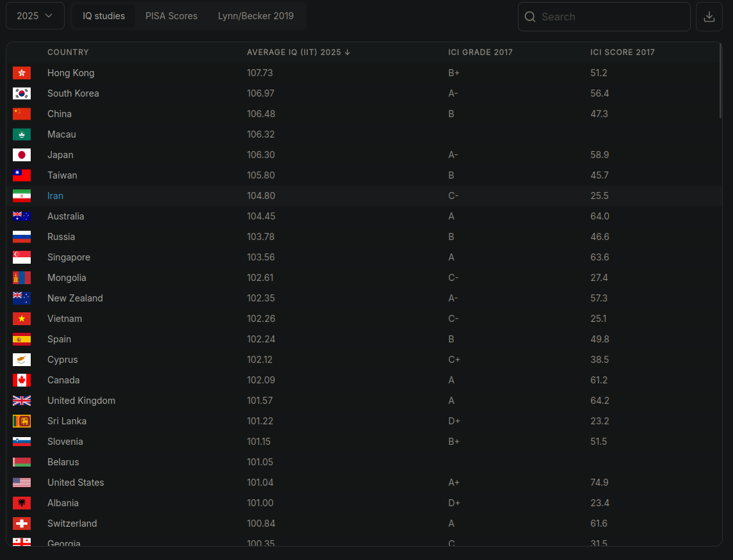Open the Iran country link
Image resolution: width=733 pixels, height=560 pixels.
click(x=55, y=196)
